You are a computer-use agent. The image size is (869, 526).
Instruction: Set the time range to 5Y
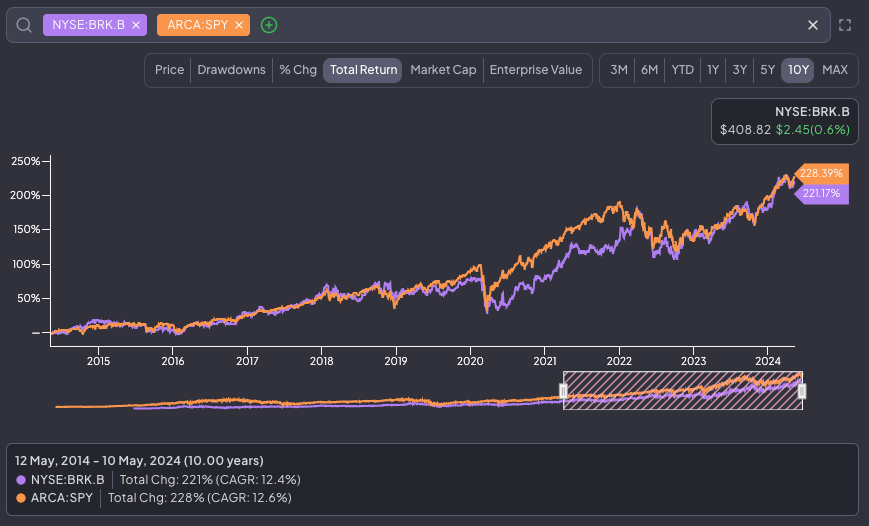tap(767, 70)
